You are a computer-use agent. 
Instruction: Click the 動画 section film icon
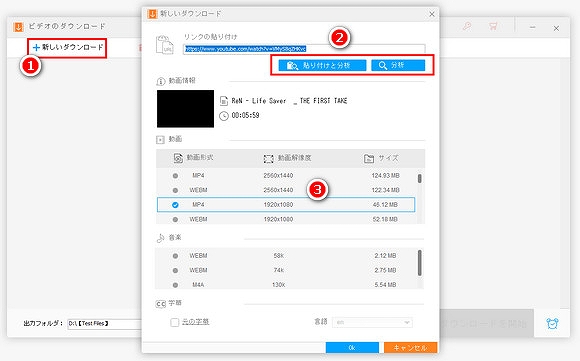pyautogui.click(x=160, y=140)
